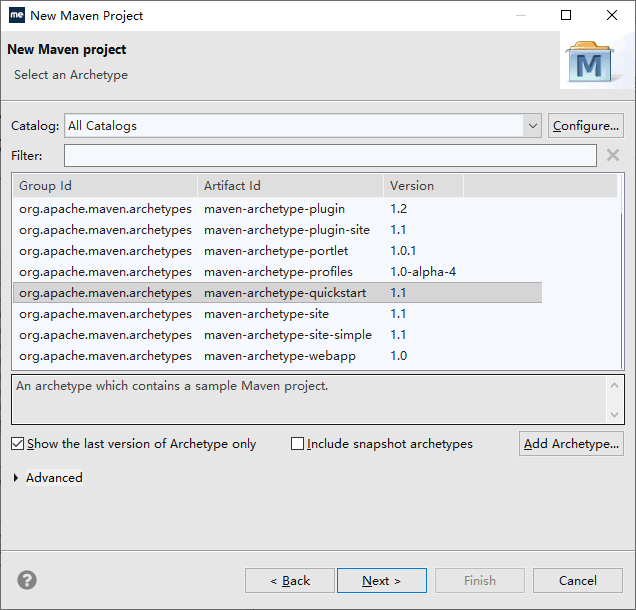The image size is (636, 610).
Task: Select the maven-archetype-portlet row
Action: [277, 251]
